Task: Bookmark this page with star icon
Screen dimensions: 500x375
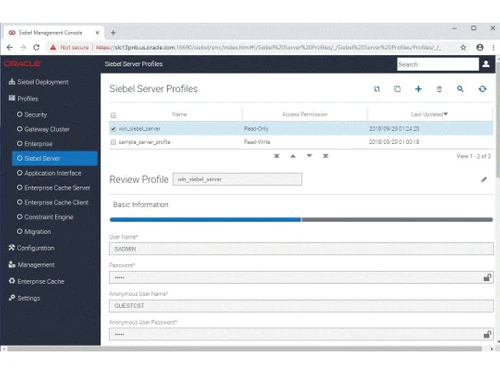Action: [463, 47]
